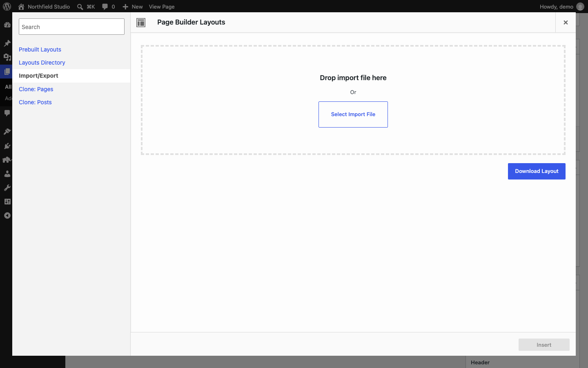Open Pages icon in admin sidebar

click(x=7, y=72)
